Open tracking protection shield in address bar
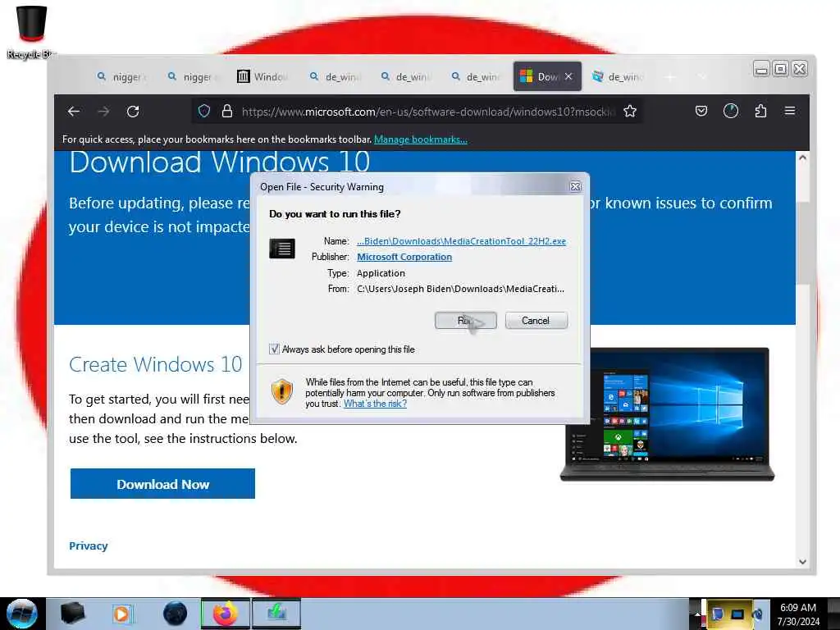Viewport: 840px width, 630px height. coord(204,111)
